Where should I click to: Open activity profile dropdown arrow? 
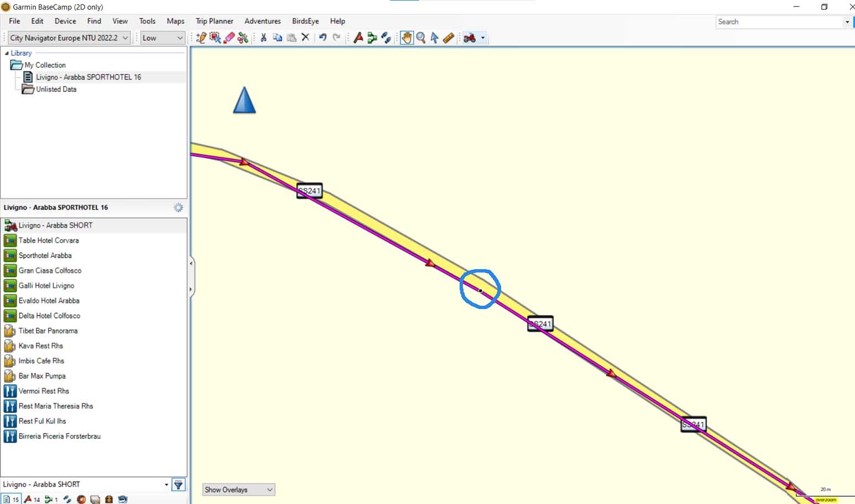(483, 38)
